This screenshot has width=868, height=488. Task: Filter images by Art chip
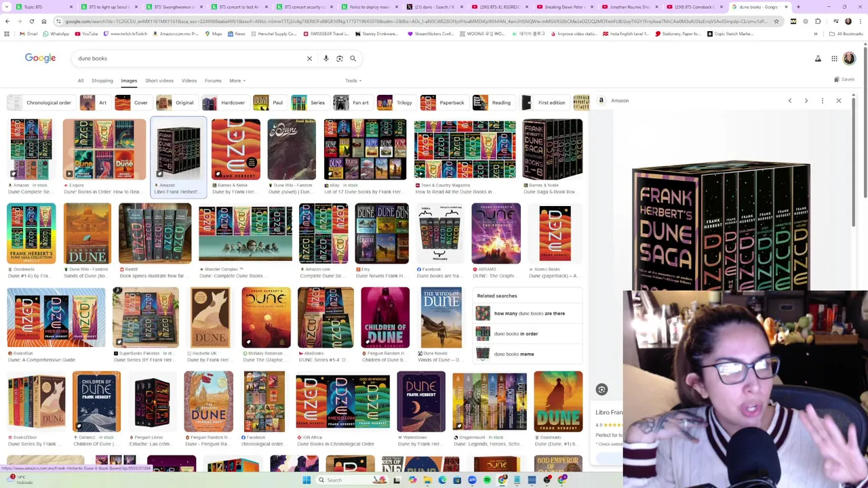click(94, 103)
